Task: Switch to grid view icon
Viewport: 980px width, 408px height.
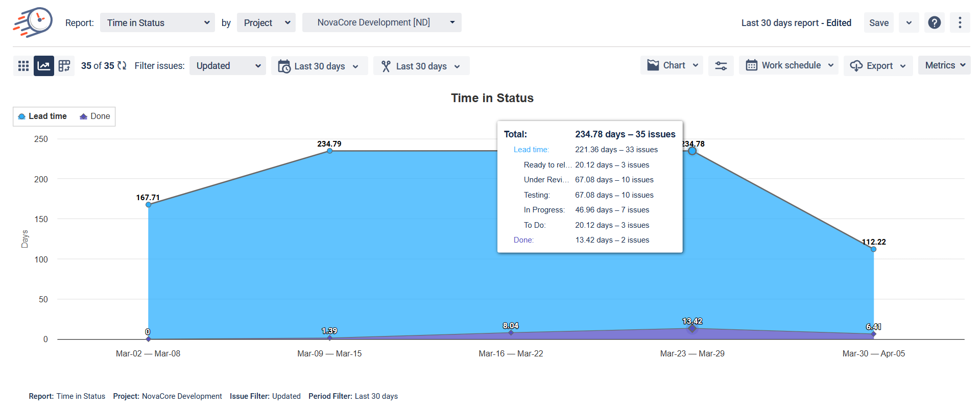Action: pos(23,66)
